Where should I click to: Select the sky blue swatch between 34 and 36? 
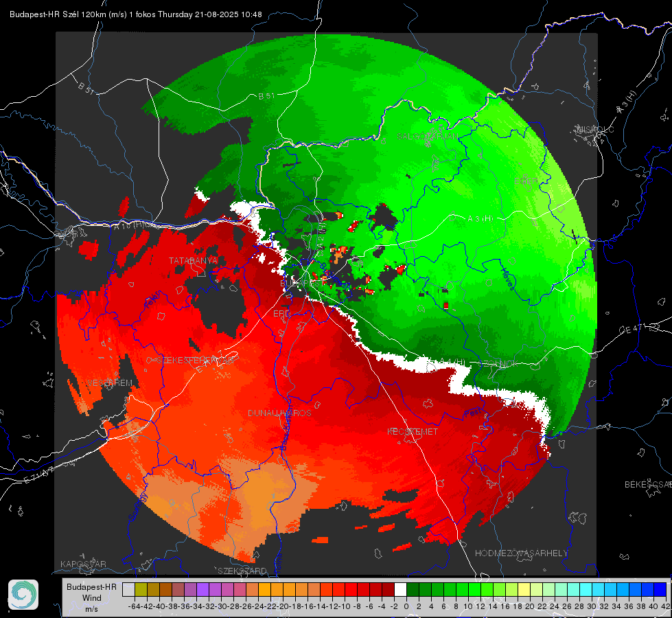[623, 589]
